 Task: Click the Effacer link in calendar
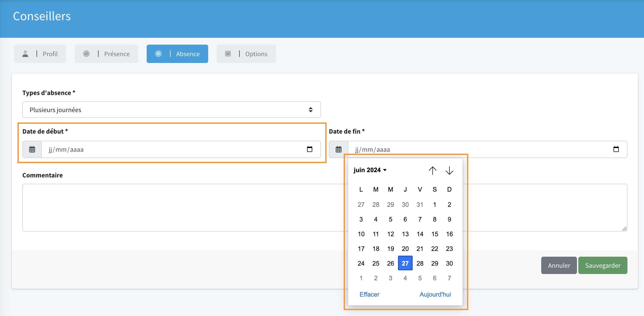pyautogui.click(x=369, y=294)
